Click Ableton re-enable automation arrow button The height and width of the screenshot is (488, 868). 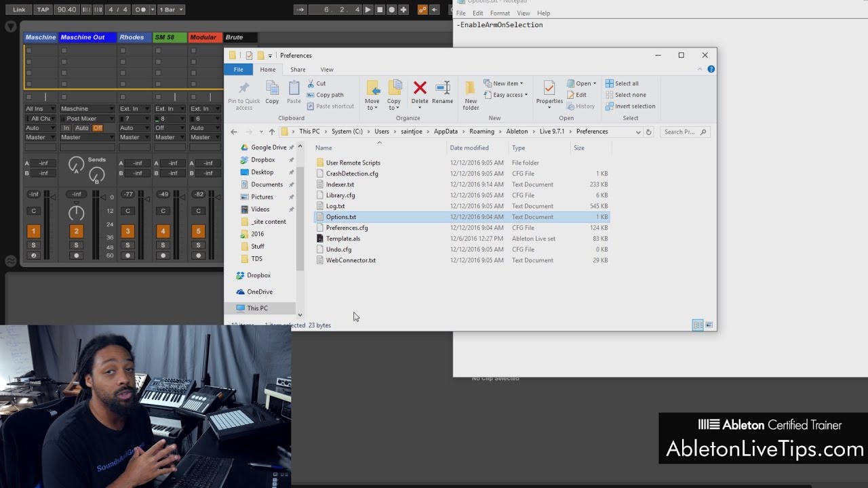[435, 9]
